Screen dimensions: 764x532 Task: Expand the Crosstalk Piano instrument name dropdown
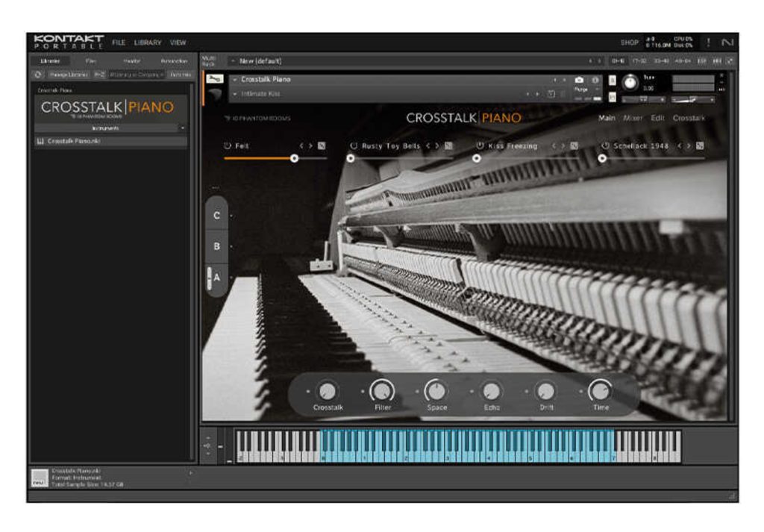pos(235,79)
